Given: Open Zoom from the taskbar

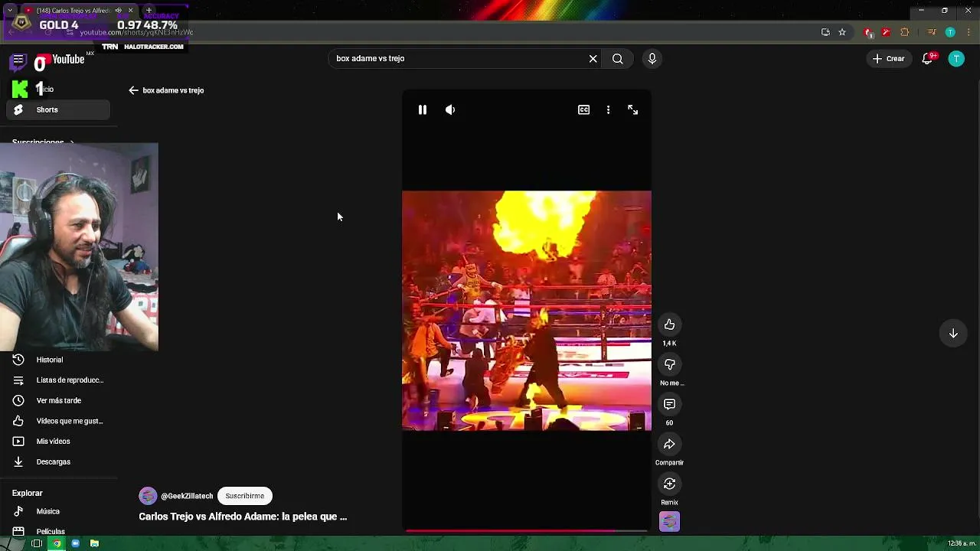Looking at the screenshot, I should [x=76, y=543].
